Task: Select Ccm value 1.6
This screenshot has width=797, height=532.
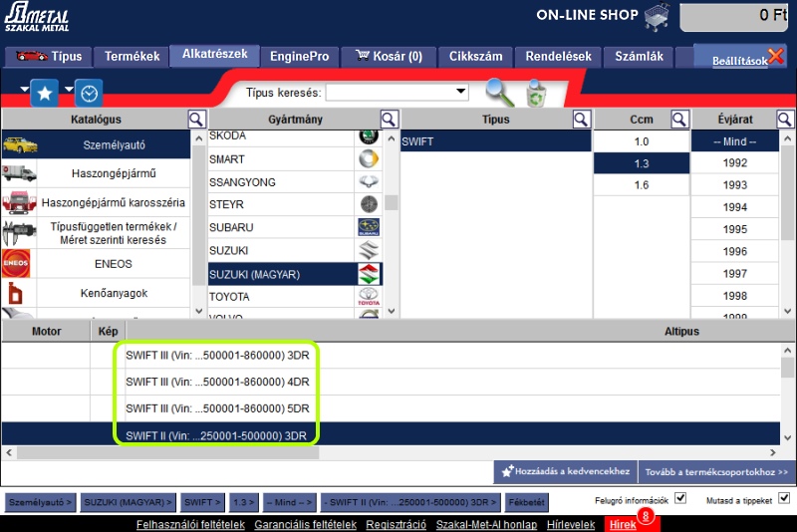Action: 642,185
